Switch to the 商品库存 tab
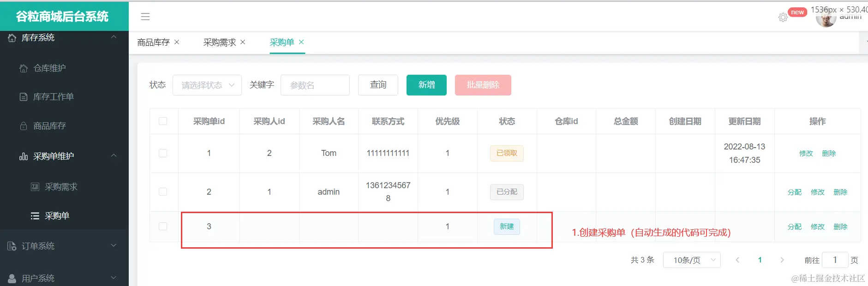 153,42
